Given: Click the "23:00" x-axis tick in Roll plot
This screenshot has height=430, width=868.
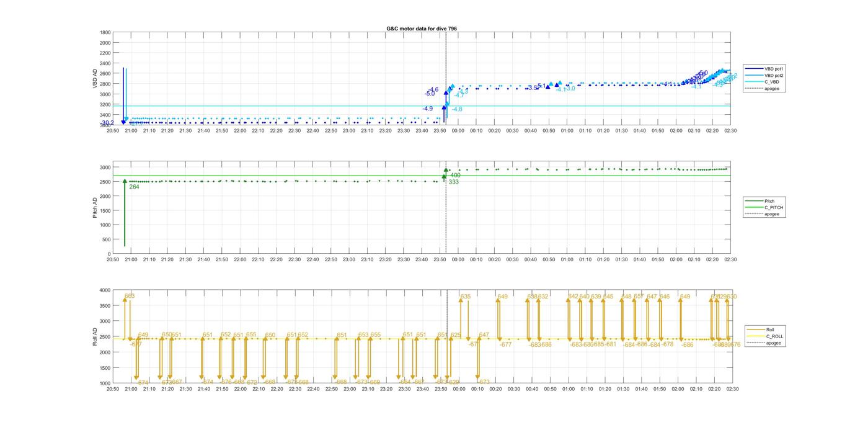Looking at the screenshot, I should click(x=349, y=389).
